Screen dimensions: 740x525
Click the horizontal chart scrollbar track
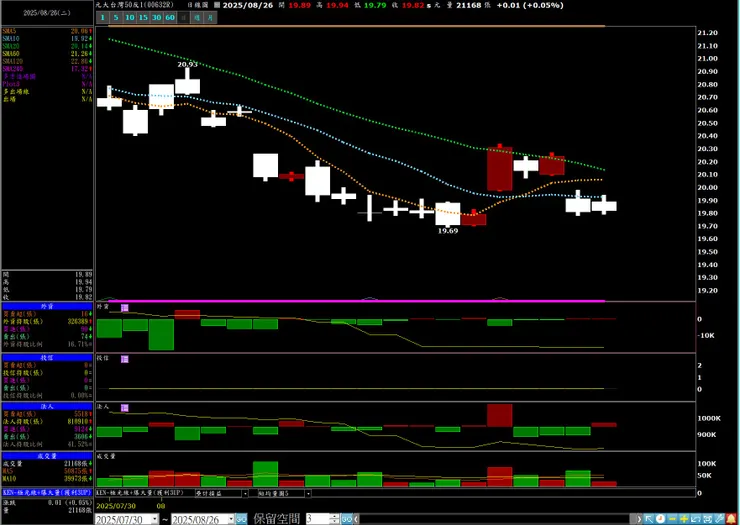[x=493, y=519]
